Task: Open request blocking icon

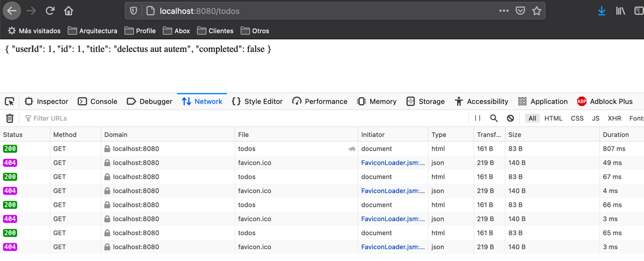Action: pyautogui.click(x=511, y=118)
